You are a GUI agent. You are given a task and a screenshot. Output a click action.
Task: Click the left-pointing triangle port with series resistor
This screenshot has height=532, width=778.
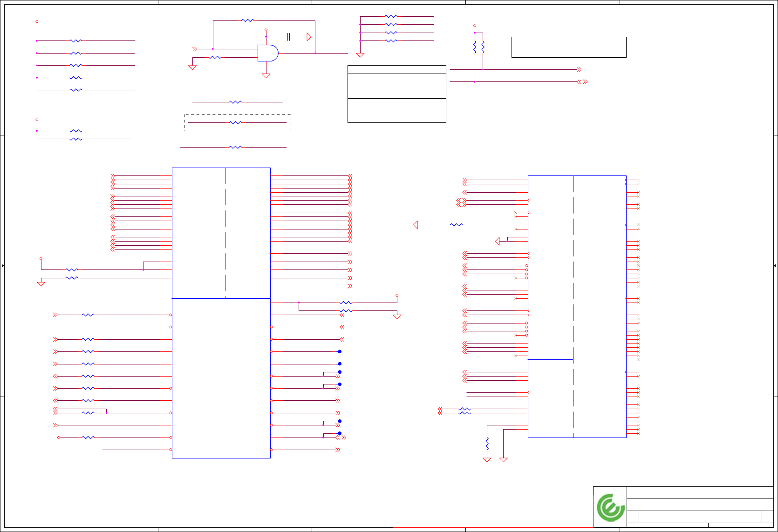click(416, 225)
